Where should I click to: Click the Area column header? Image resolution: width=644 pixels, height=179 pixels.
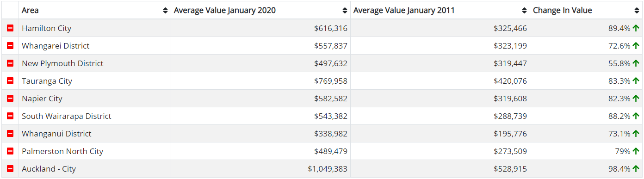tap(95, 10)
